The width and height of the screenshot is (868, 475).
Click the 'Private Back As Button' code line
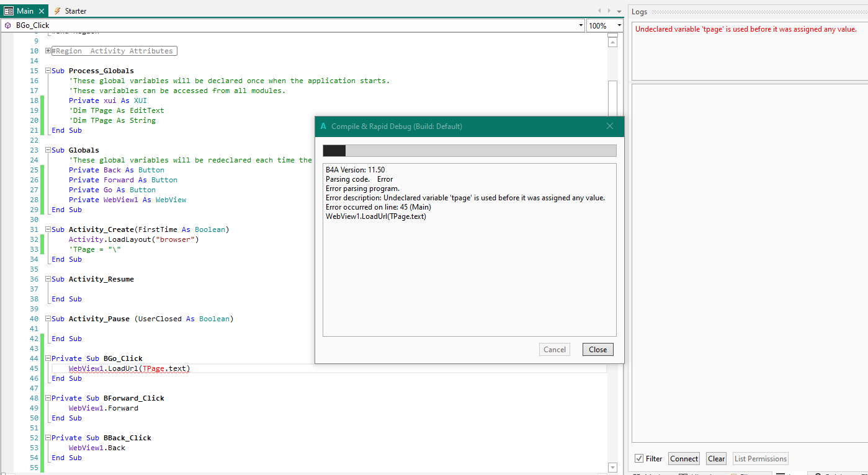point(117,170)
